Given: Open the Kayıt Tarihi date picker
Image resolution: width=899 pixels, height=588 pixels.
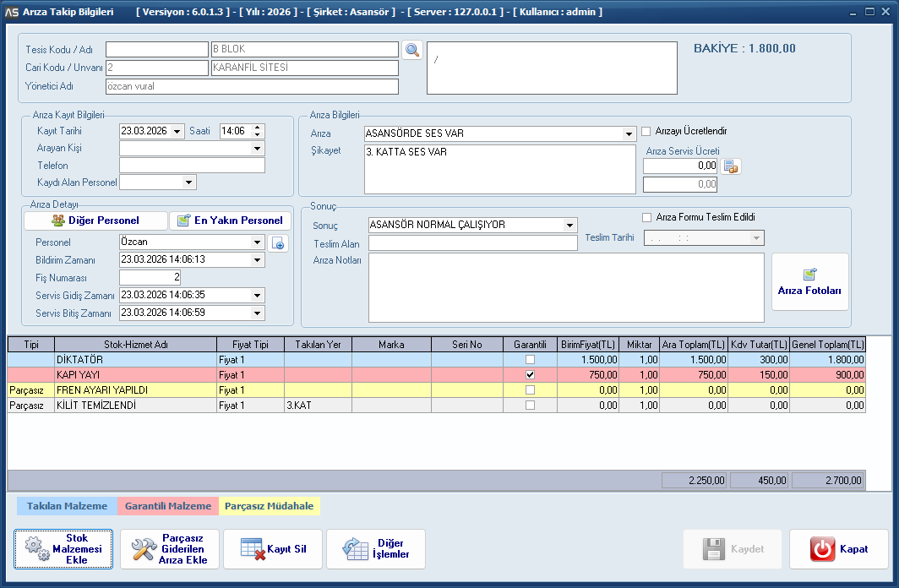Looking at the screenshot, I should click(x=177, y=132).
